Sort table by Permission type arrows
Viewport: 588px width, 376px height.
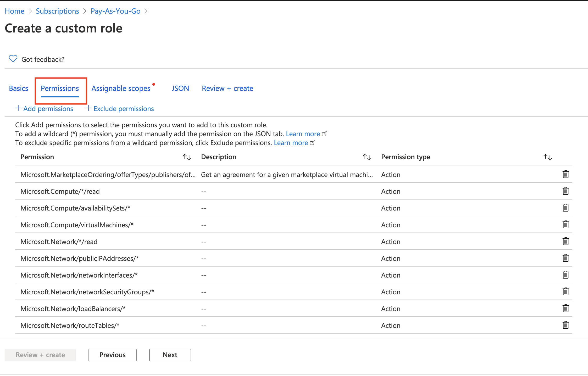547,157
